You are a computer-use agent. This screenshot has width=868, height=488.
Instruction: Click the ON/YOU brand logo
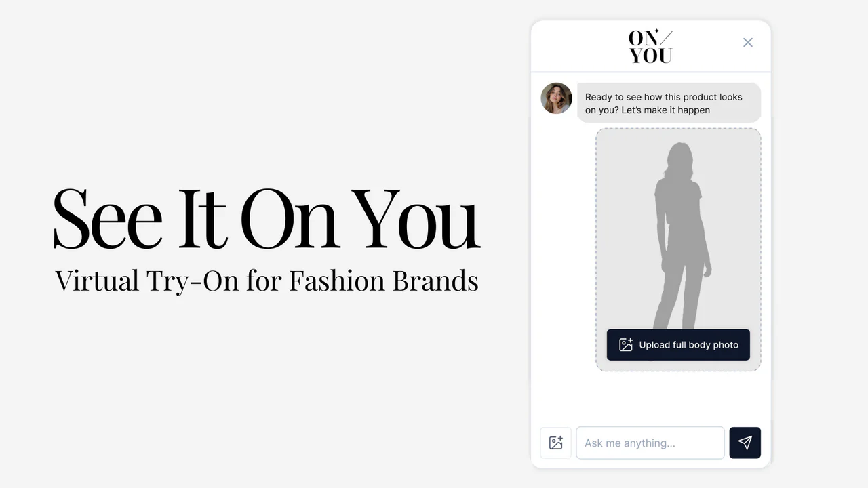650,47
